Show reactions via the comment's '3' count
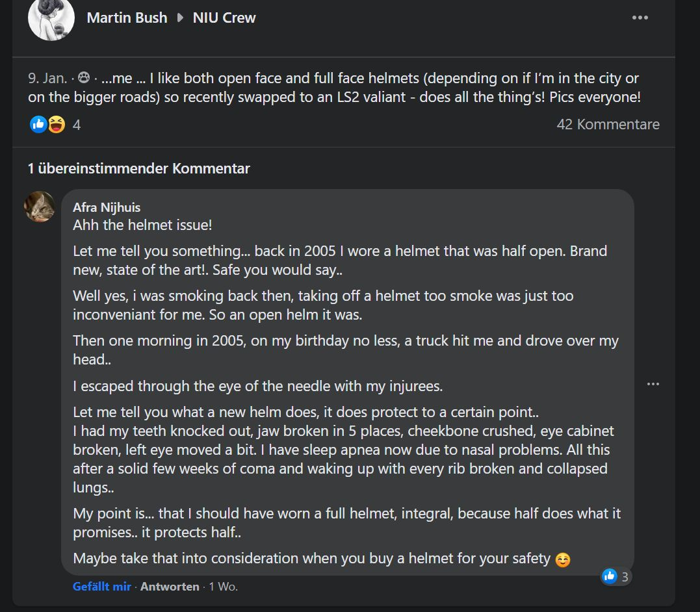 [x=625, y=576]
